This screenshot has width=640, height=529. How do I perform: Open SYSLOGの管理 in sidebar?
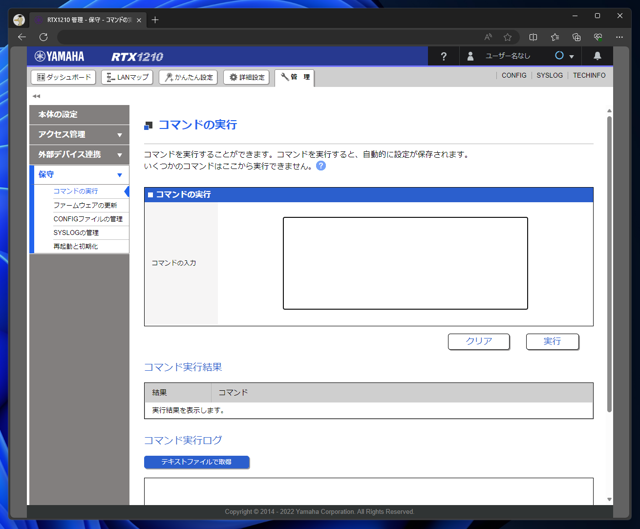76,233
